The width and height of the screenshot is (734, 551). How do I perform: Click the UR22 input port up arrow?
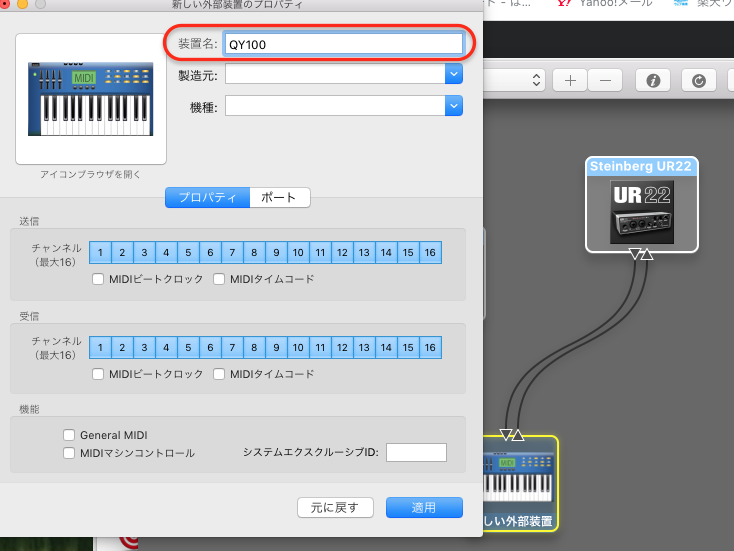coord(646,254)
